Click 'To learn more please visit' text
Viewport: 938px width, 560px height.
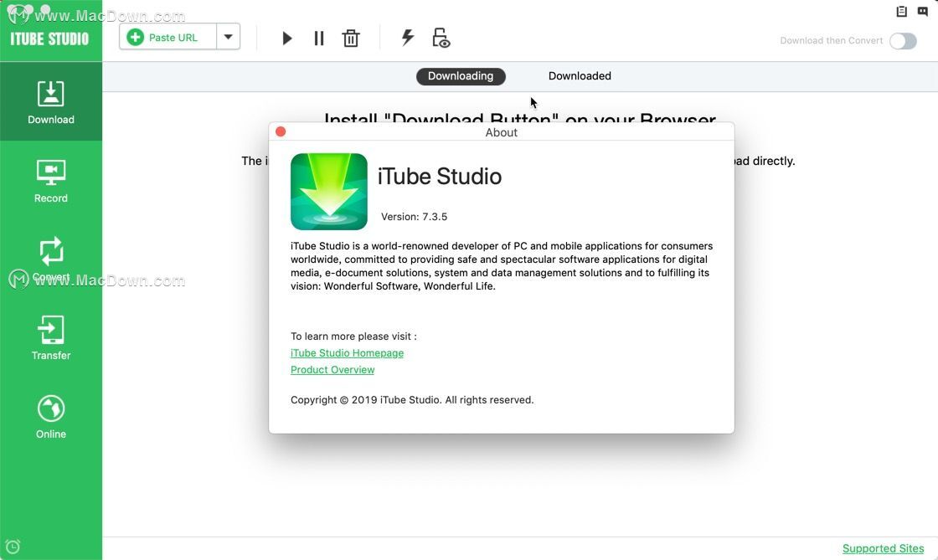(353, 337)
